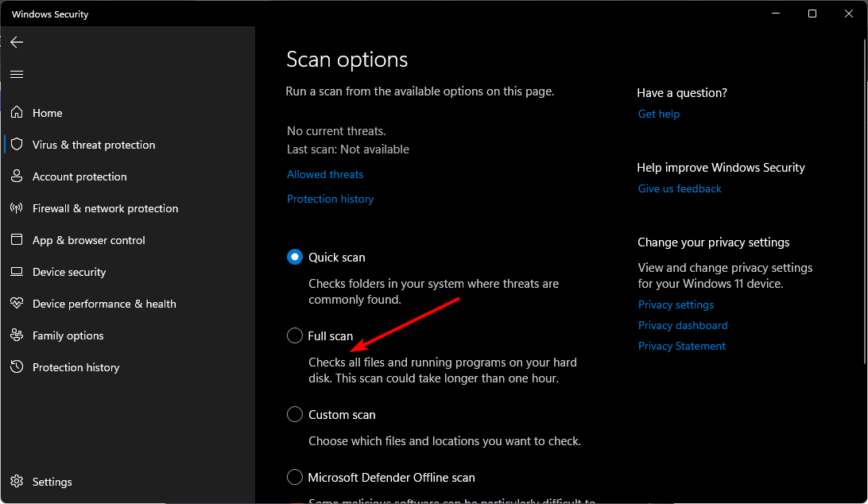Screen dimensions: 868x504
Task: Select the Custom scan radio button
Action: 294,414
